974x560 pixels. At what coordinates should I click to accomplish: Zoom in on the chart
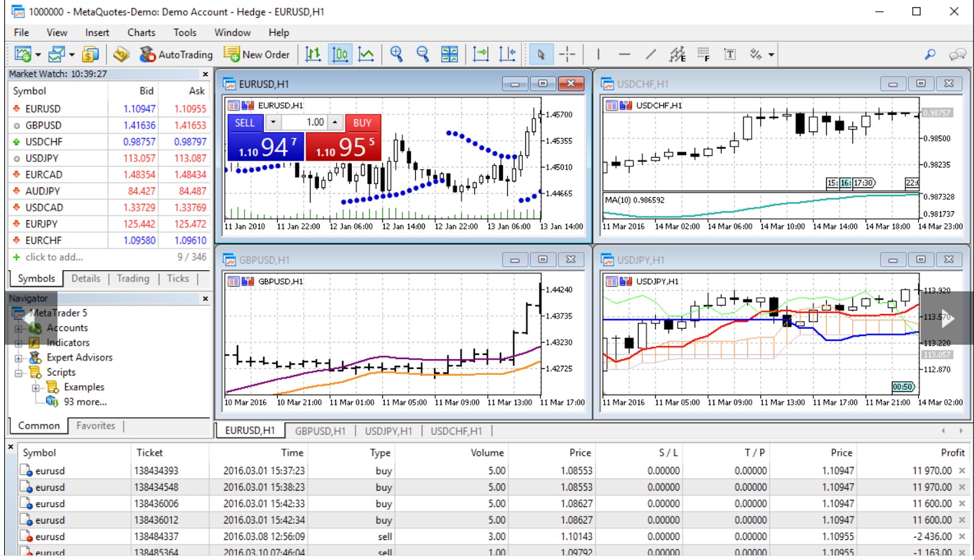pos(397,54)
